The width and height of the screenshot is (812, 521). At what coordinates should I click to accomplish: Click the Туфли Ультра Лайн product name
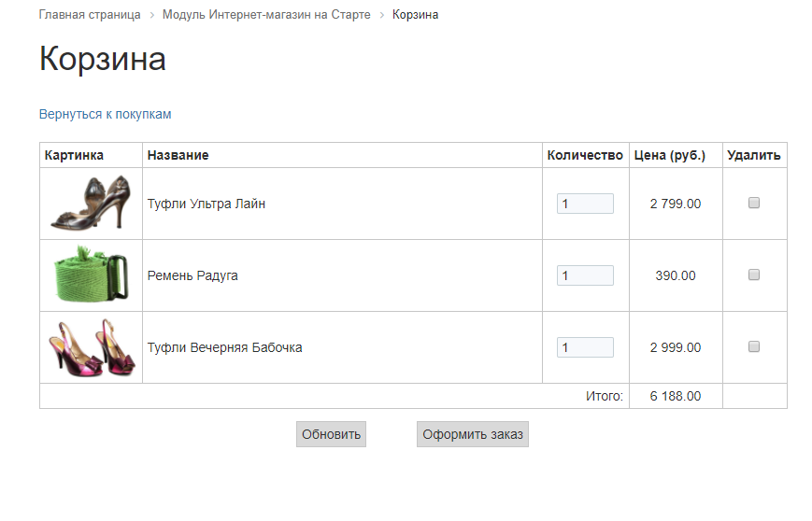[206, 204]
